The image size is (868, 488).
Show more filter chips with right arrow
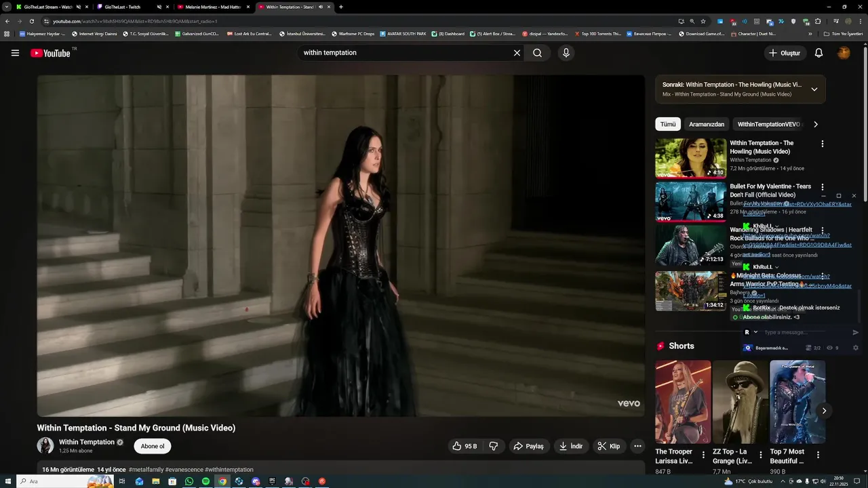click(x=816, y=124)
